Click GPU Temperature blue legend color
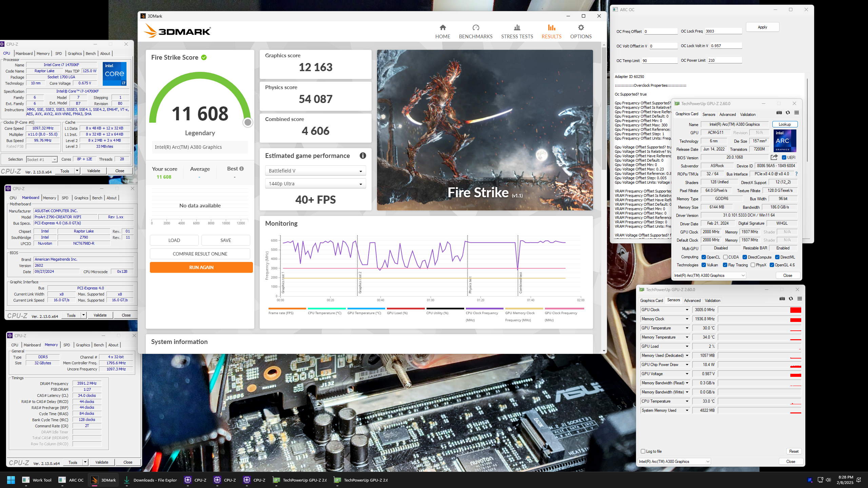 tap(366, 308)
